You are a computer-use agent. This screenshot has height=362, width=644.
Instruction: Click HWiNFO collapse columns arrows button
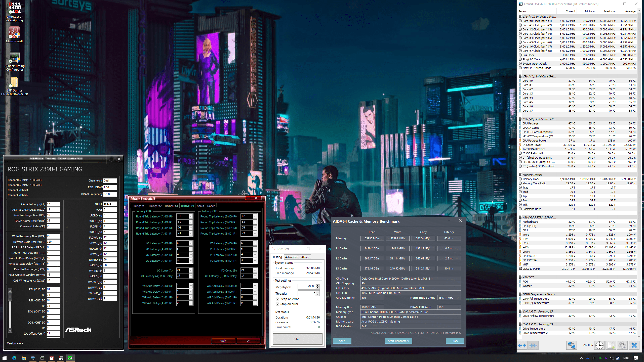tap(533, 345)
